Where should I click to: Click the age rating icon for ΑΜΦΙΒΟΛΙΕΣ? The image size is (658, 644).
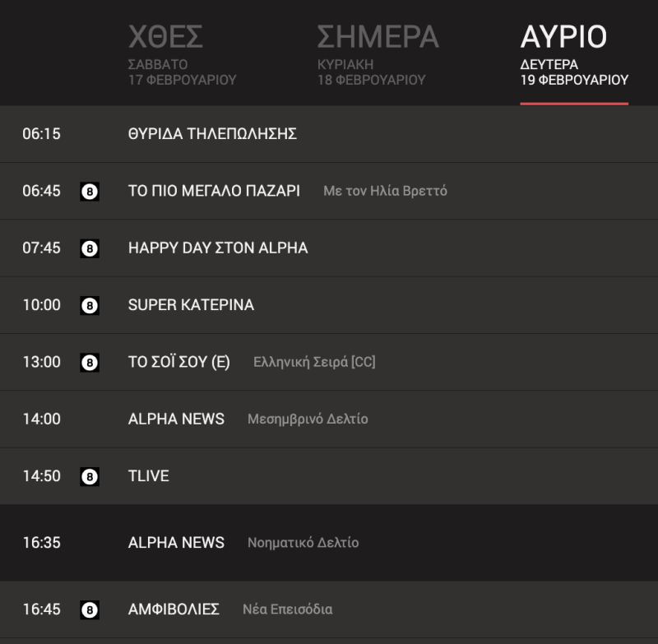pyautogui.click(x=90, y=609)
